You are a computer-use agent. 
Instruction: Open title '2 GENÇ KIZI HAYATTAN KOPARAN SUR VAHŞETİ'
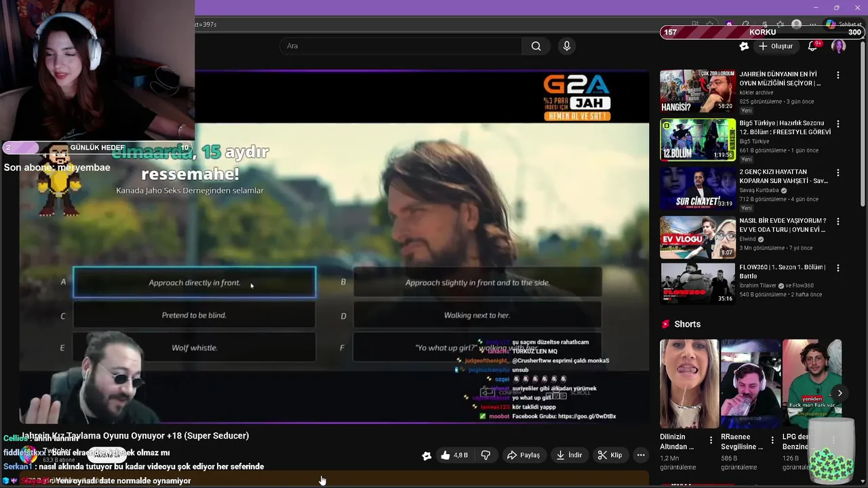(x=783, y=176)
